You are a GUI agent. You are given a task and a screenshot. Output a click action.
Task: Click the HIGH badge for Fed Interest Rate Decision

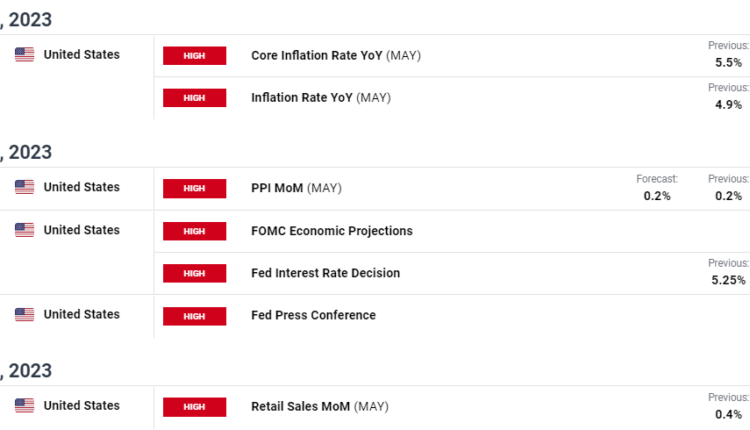pos(195,273)
